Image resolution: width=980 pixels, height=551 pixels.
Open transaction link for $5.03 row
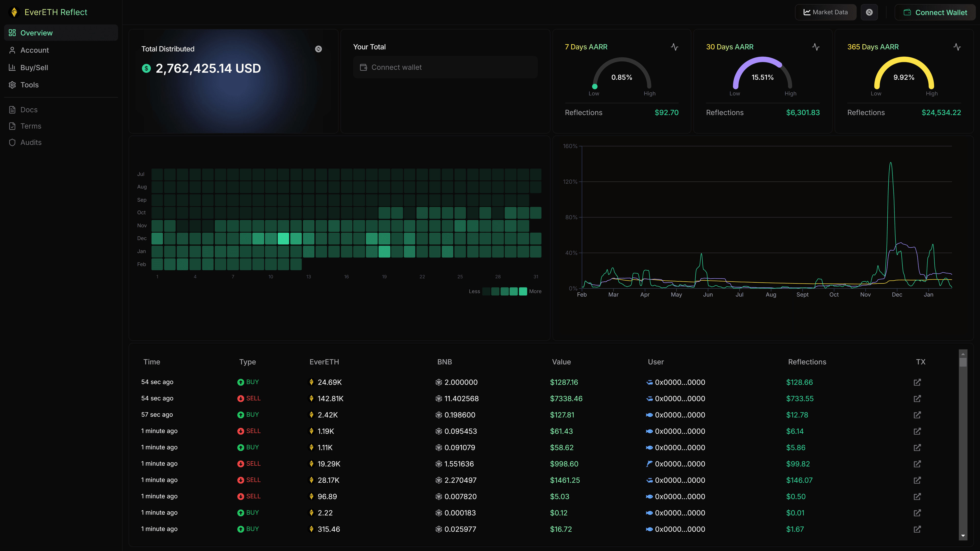(917, 497)
